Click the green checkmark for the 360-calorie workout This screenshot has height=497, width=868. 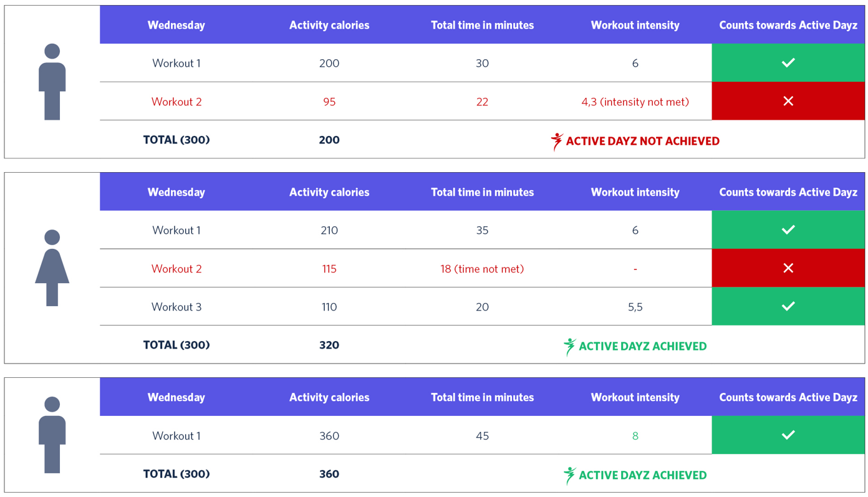pos(788,435)
